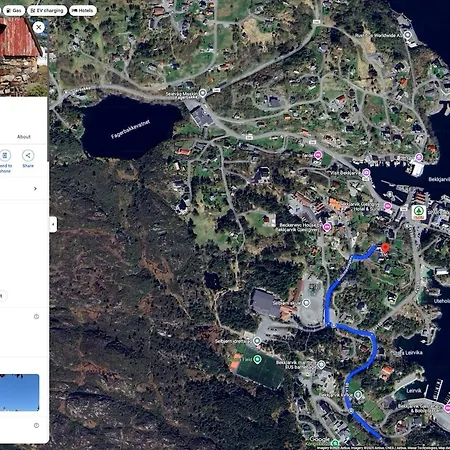Click the Bekkjarvik Gjestgiveri Hotel pink marker
450x450 pixels.
tap(387, 206)
